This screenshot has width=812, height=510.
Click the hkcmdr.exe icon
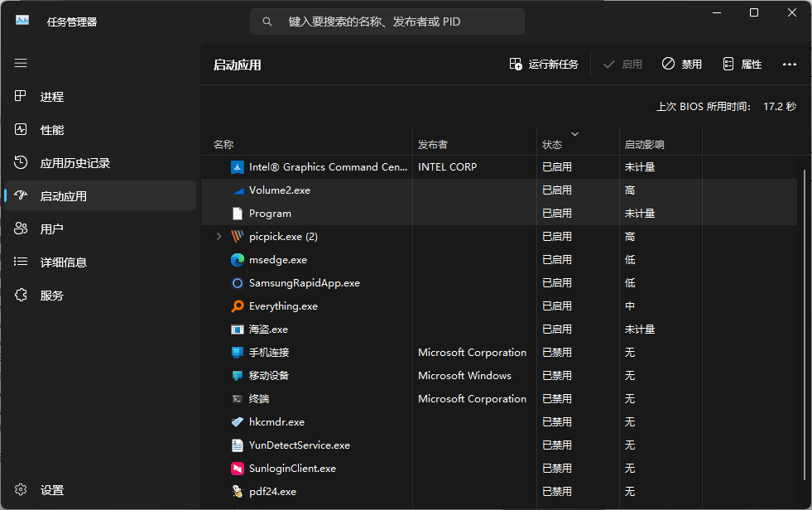click(238, 422)
